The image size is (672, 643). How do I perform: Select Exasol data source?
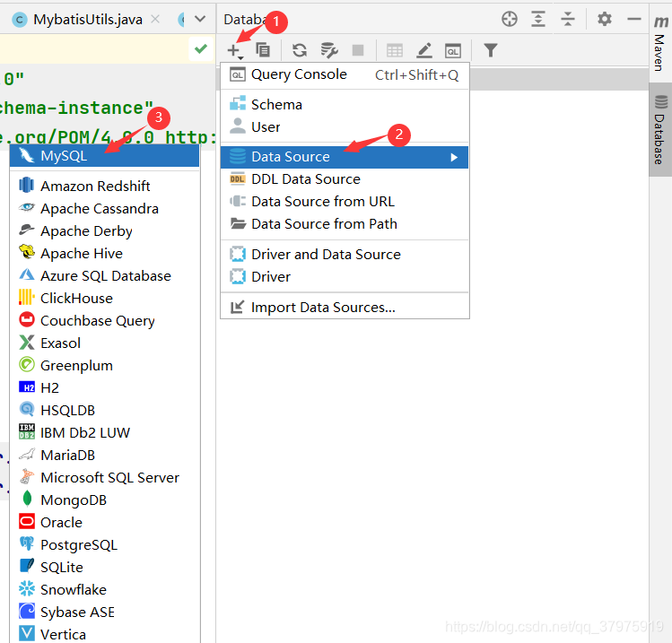[x=105, y=343]
